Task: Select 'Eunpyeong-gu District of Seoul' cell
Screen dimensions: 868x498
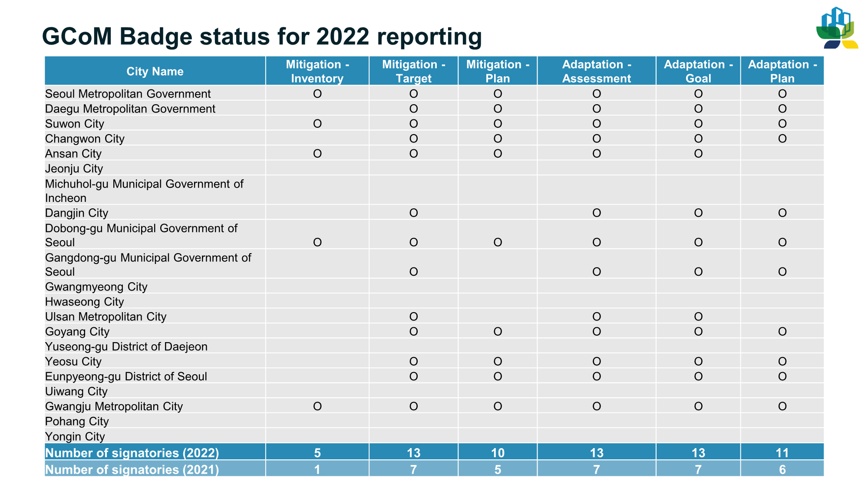Action: [x=155, y=376]
